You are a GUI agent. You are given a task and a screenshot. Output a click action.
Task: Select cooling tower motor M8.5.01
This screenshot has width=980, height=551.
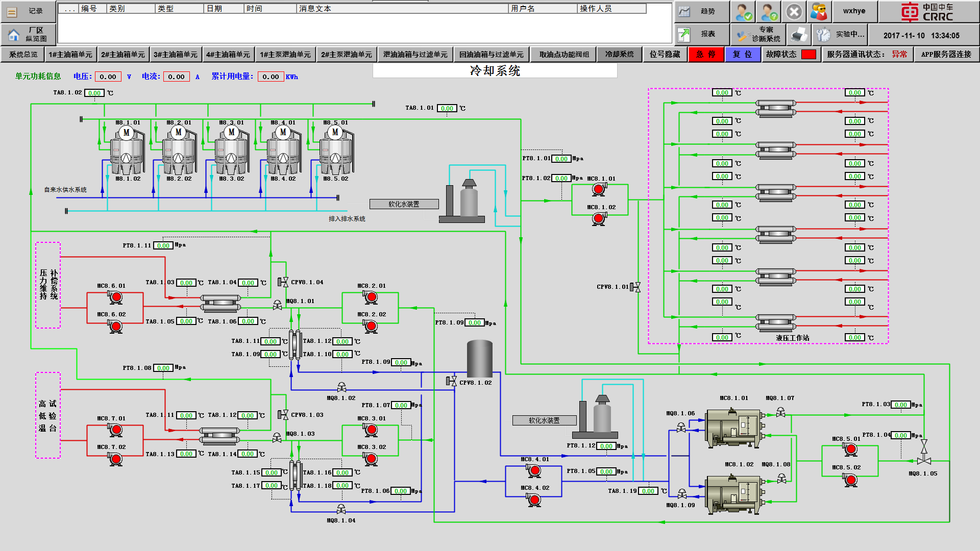point(335,133)
